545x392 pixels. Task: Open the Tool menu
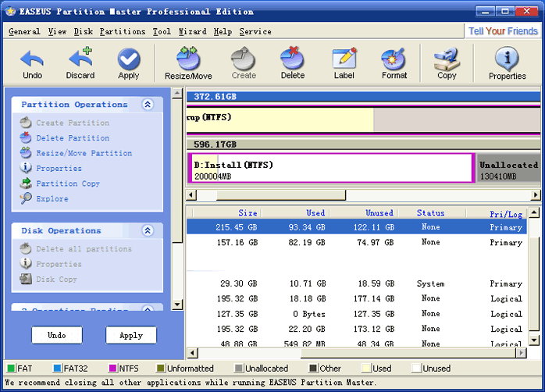[x=162, y=31]
